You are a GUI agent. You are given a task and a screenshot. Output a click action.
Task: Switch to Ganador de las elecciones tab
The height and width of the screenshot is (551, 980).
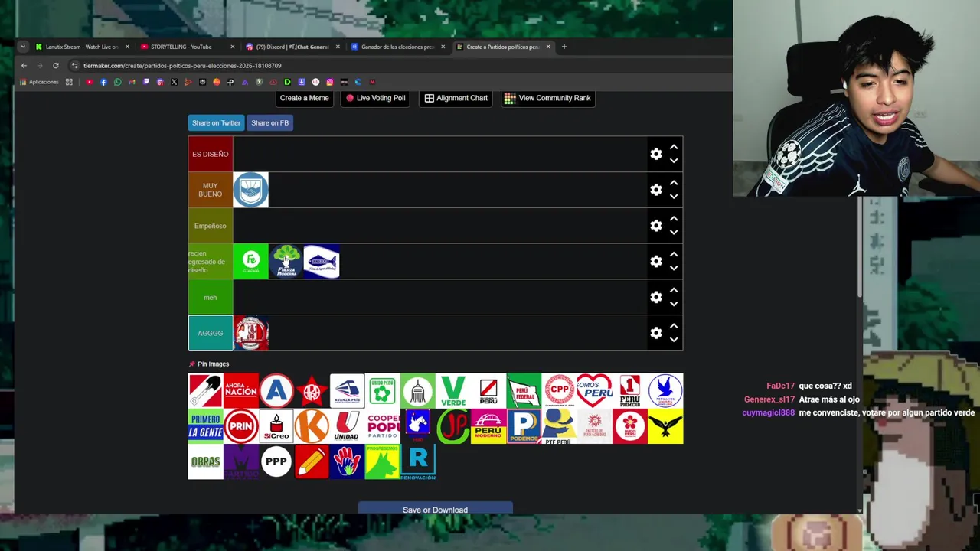click(397, 47)
